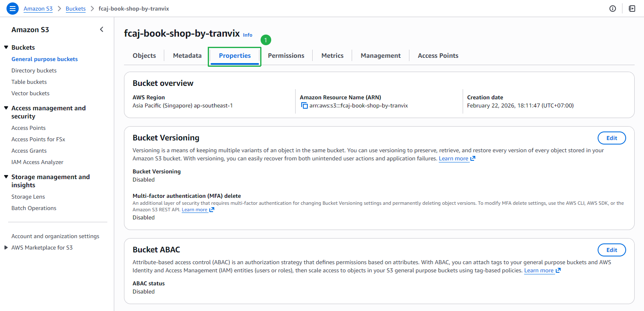Go to Buckets breadcrumb link
Screen dimensions: 644x311
pyautogui.click(x=76, y=9)
